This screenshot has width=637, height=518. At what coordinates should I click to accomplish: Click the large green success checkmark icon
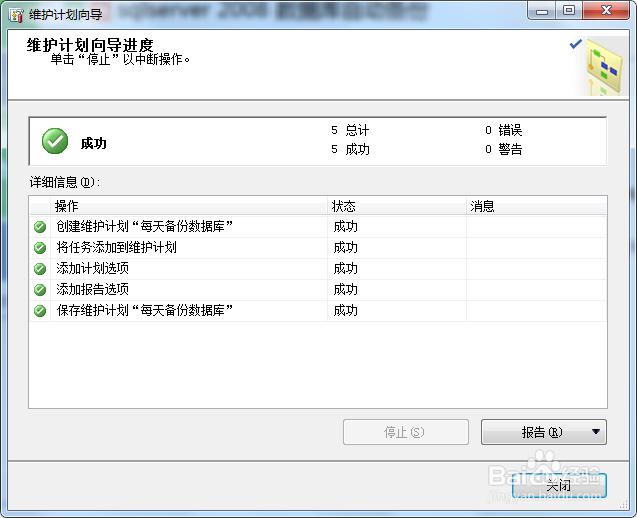coord(55,141)
